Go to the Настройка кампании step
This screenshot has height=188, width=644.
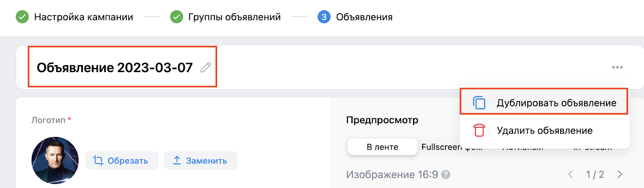click(x=83, y=17)
